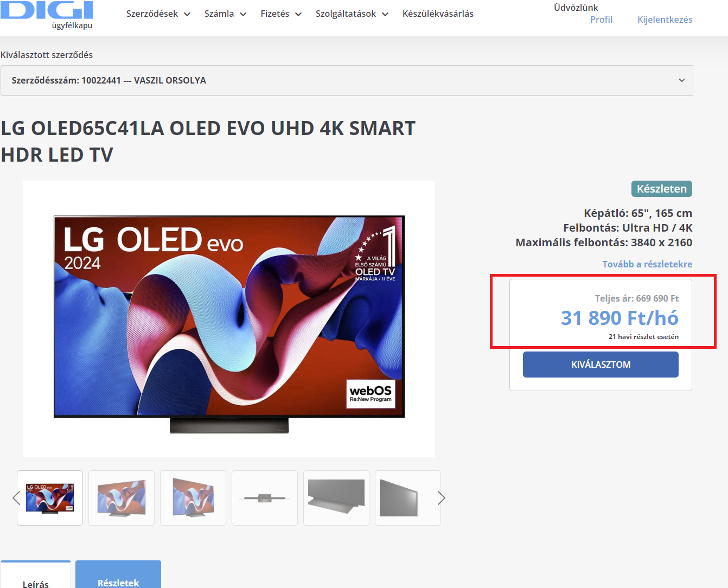Follow the Tovább a részletekre link
728x588 pixels.
point(647,264)
